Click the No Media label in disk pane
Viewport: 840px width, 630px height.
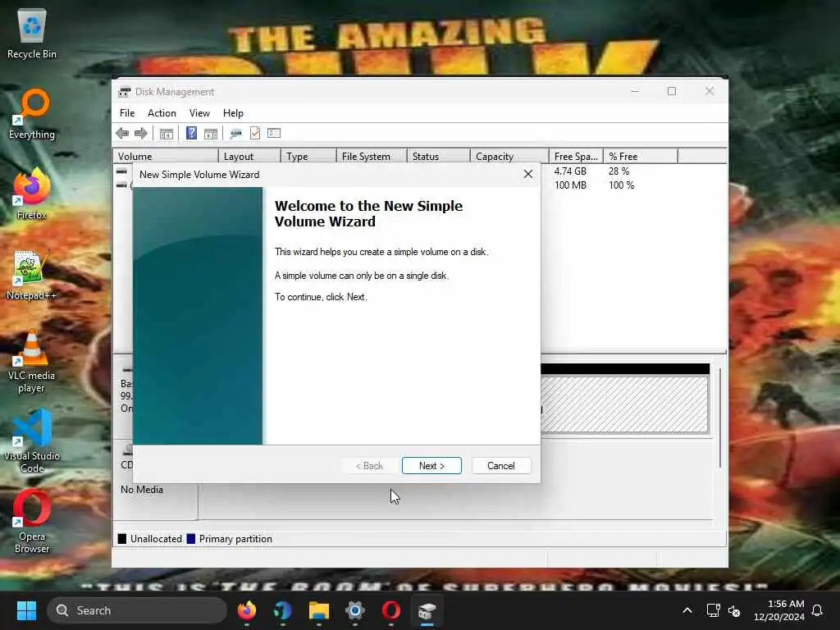click(141, 490)
